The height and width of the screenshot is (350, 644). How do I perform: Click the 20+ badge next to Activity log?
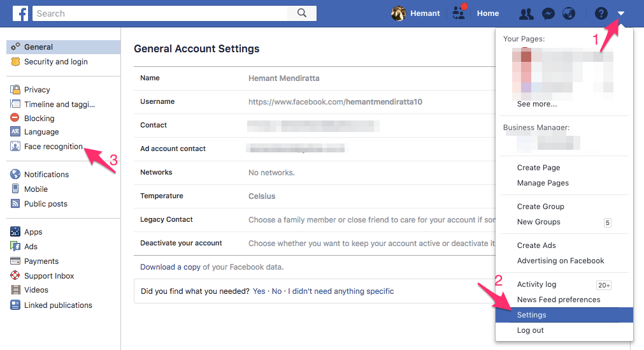(604, 285)
